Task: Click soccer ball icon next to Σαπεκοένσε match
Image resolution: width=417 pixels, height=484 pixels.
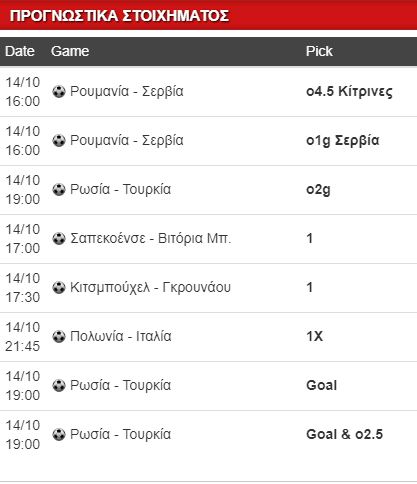Action: point(59,238)
